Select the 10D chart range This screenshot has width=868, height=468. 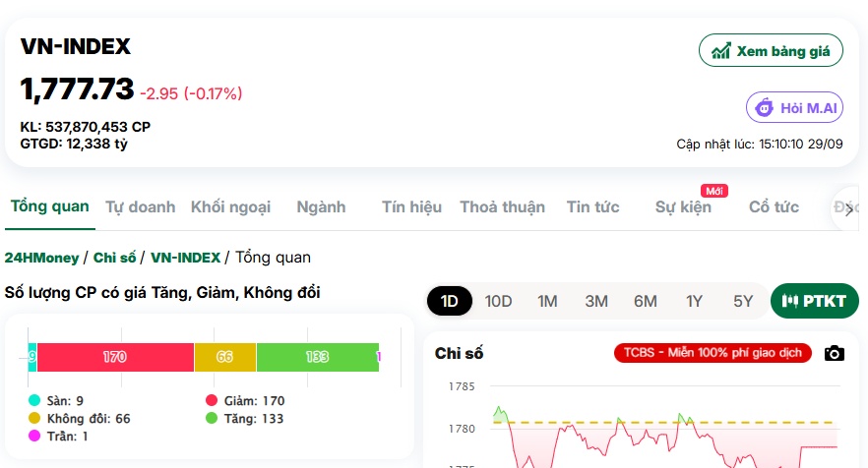(498, 301)
